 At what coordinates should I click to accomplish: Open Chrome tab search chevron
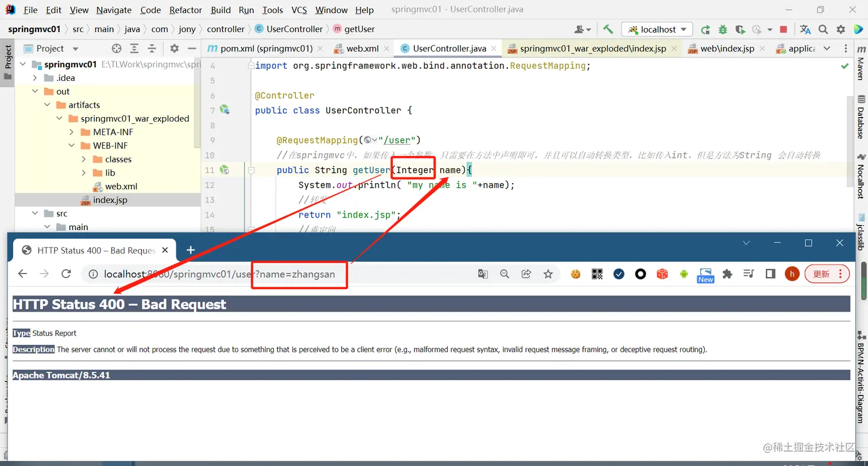746,243
